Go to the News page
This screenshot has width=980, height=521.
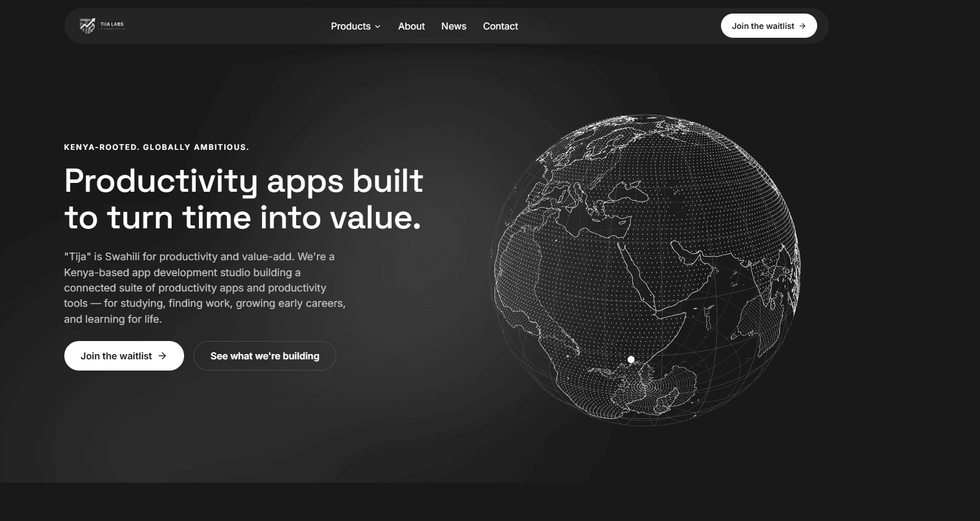tap(454, 26)
